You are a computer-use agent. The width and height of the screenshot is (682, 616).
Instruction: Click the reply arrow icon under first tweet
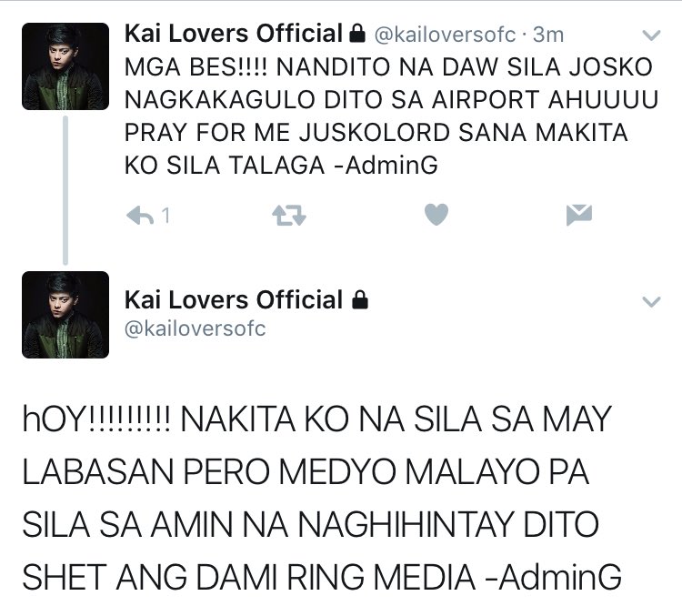click(x=140, y=216)
